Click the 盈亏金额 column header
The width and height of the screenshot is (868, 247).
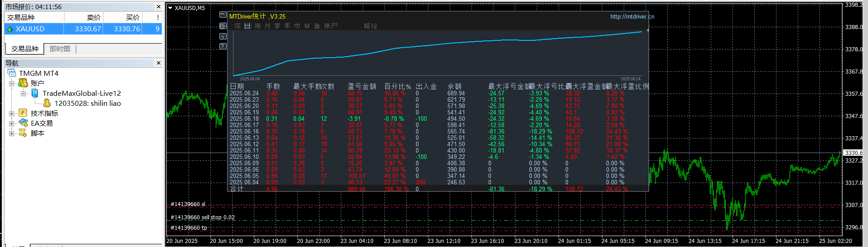(x=362, y=86)
